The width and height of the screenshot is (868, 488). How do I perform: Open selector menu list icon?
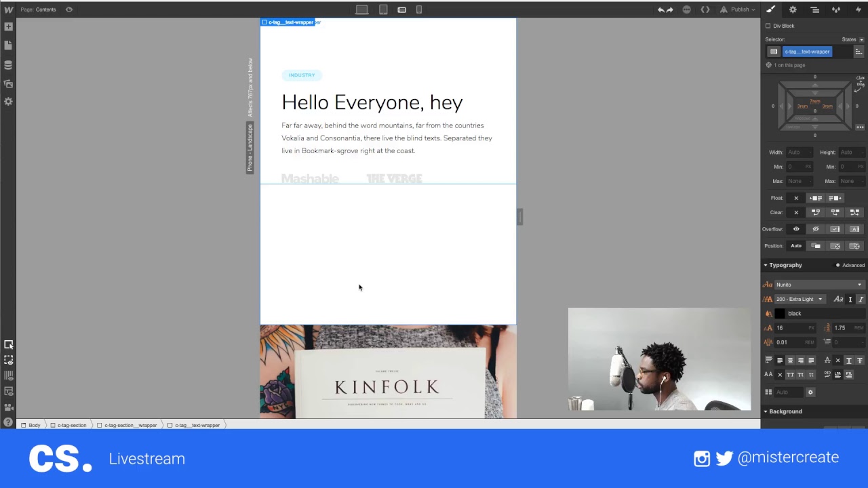coord(859,52)
